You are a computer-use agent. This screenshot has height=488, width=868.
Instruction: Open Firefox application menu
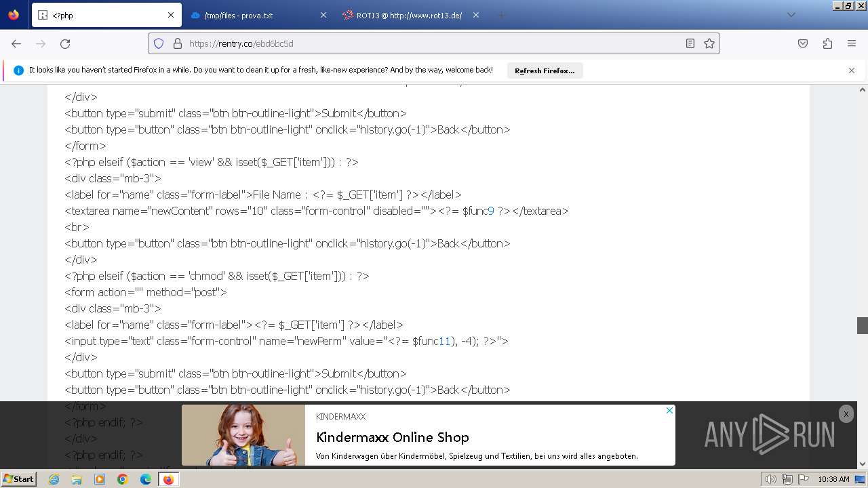[852, 43]
